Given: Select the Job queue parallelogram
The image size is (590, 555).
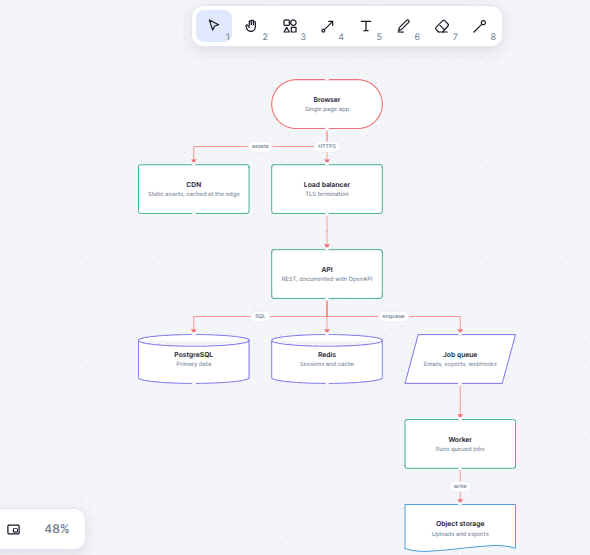Looking at the screenshot, I should 460,359.
